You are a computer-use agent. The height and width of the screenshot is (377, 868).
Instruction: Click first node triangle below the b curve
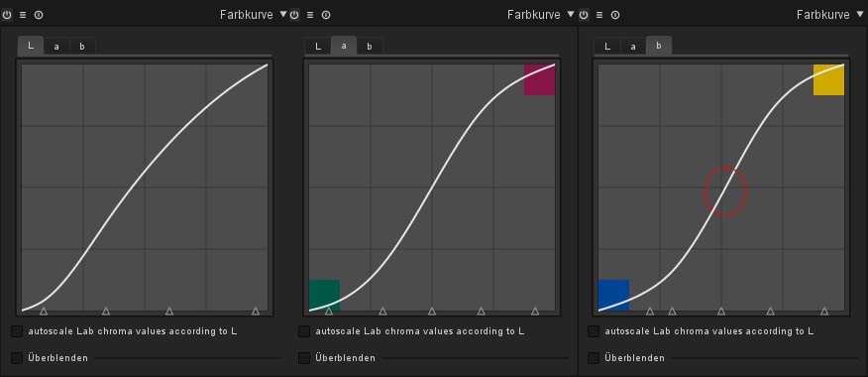(x=650, y=312)
